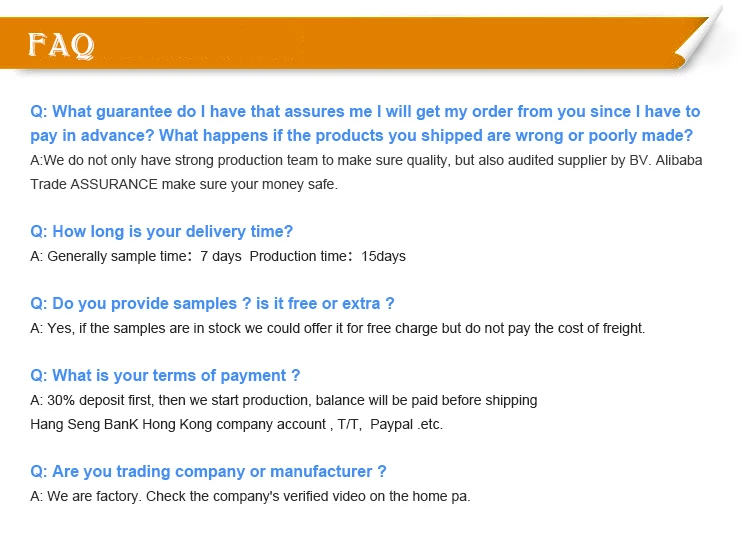Open the question about order guarantee
Viewport: 749px width, 555px height.
[365, 112]
